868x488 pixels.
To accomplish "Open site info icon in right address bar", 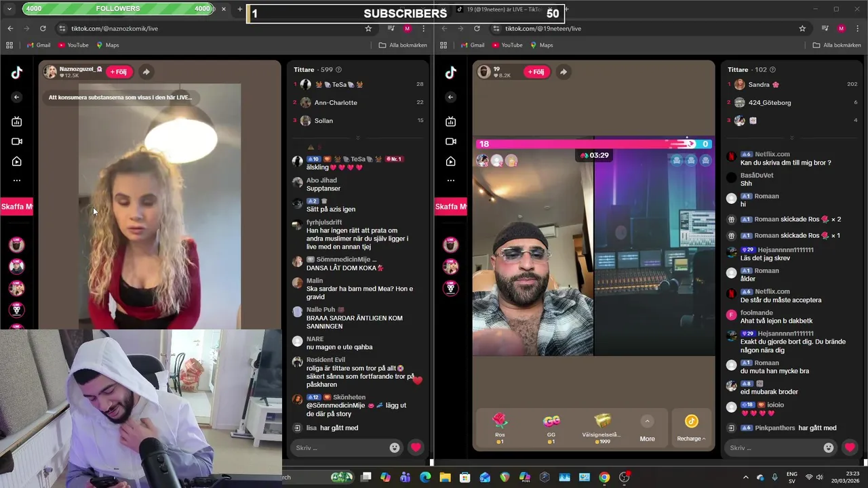I will pyautogui.click(x=496, y=28).
